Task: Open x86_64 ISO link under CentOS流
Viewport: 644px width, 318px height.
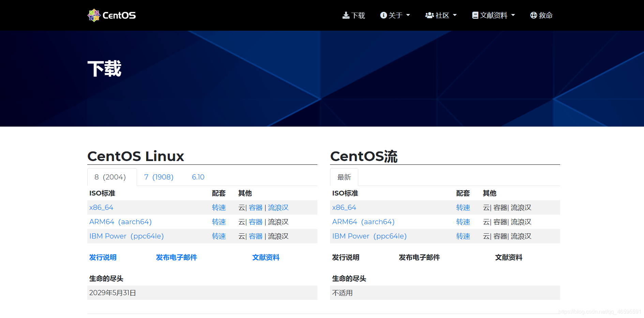Action: coord(344,207)
